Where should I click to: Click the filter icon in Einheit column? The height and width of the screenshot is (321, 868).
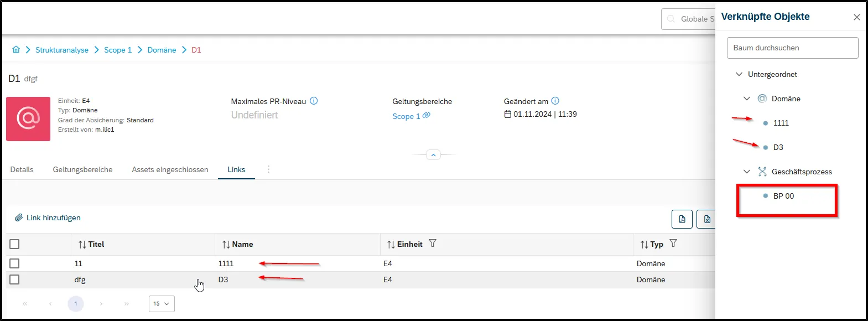[x=433, y=244]
